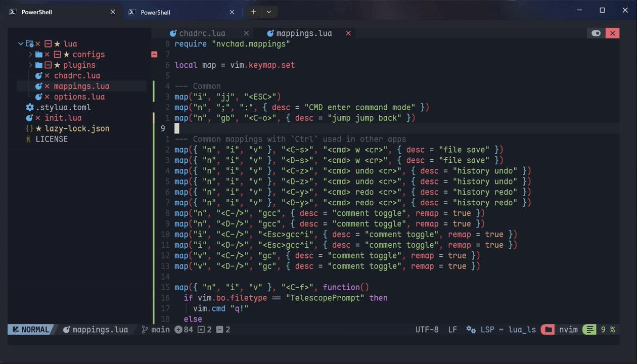This screenshot has height=364, width=637.
Task: Click the NORMAL mode segment in the statusline
Action: coord(32,330)
